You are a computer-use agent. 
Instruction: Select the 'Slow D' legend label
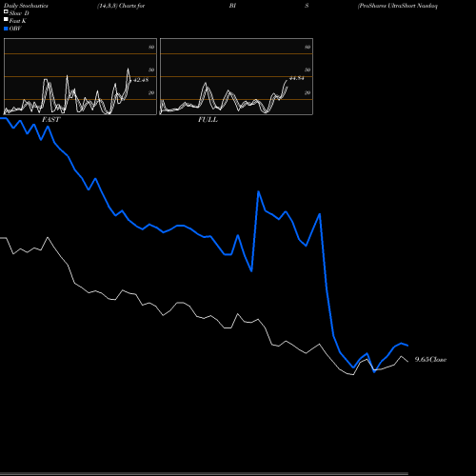(19, 13)
